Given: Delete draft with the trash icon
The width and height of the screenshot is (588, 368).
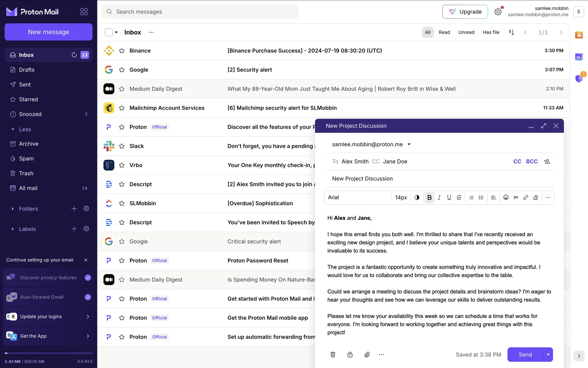Looking at the screenshot, I should pyautogui.click(x=333, y=355).
